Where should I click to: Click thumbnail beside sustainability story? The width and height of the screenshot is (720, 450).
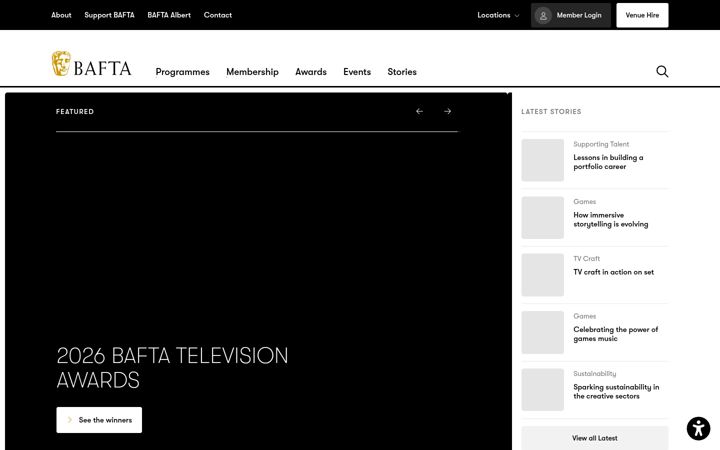pos(542,389)
